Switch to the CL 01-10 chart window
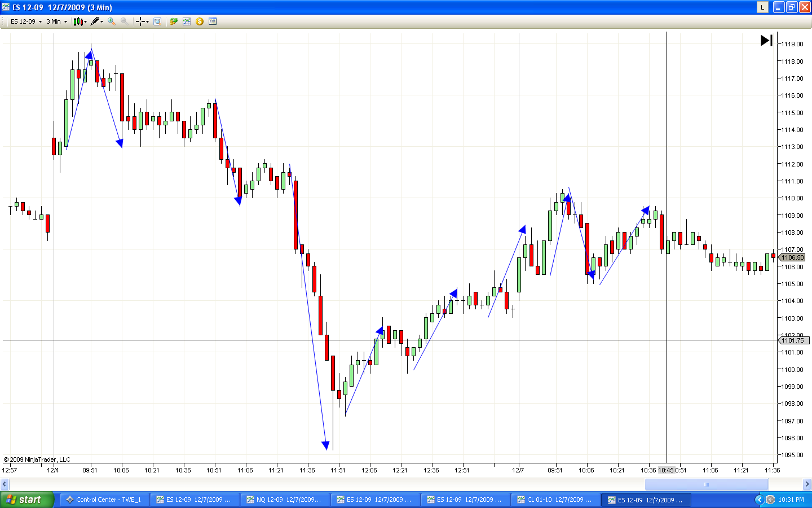This screenshot has height=508, width=812. (555, 500)
